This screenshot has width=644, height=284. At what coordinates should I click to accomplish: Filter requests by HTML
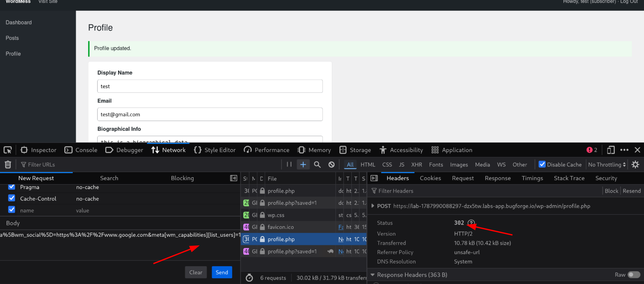(368, 164)
